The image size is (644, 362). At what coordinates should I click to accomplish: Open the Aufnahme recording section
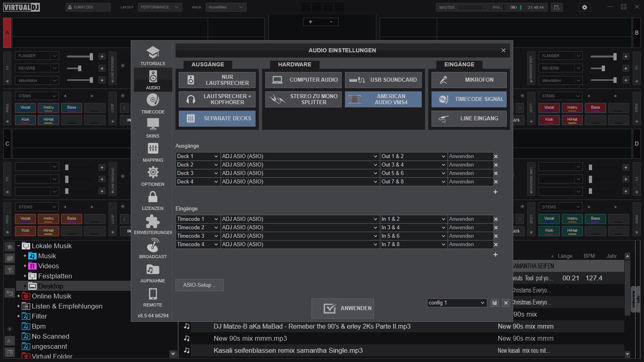click(153, 273)
